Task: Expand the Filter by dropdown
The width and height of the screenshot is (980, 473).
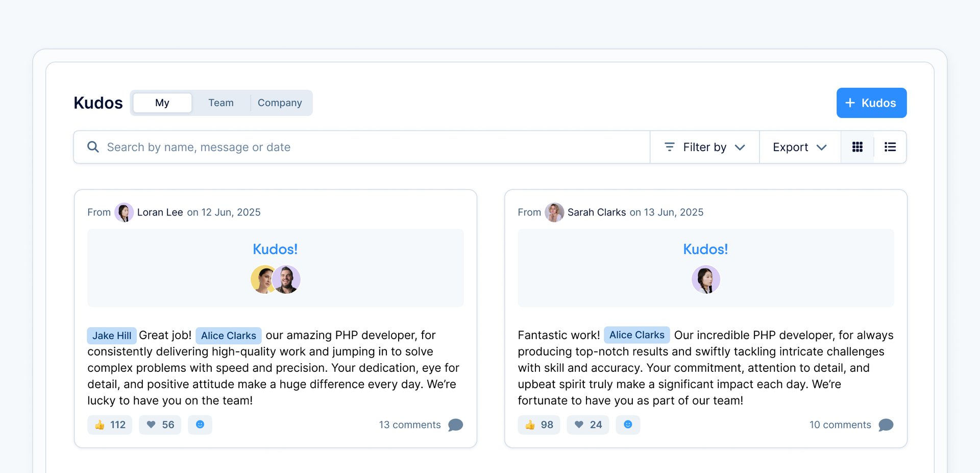Action: tap(704, 147)
